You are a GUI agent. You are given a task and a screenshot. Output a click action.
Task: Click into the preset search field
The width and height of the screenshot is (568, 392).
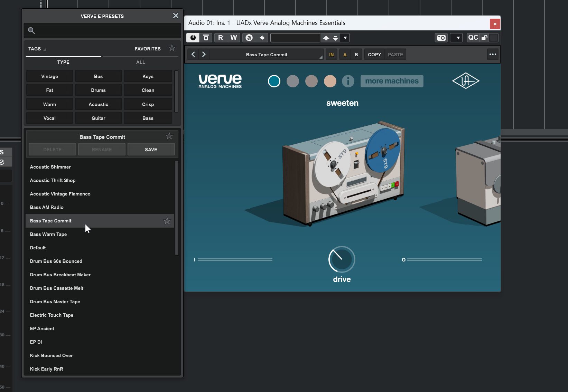(102, 30)
